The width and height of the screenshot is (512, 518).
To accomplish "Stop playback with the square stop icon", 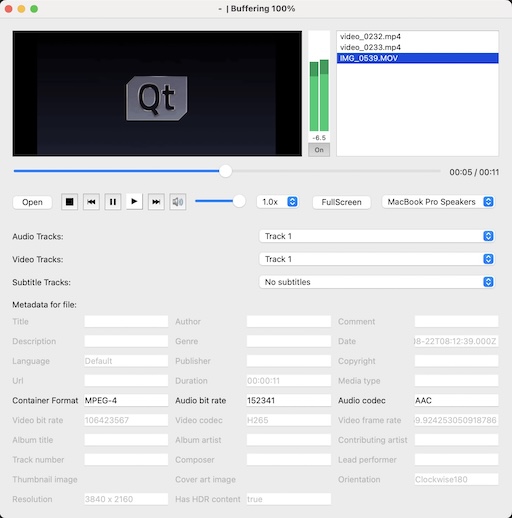I will pyautogui.click(x=69, y=202).
